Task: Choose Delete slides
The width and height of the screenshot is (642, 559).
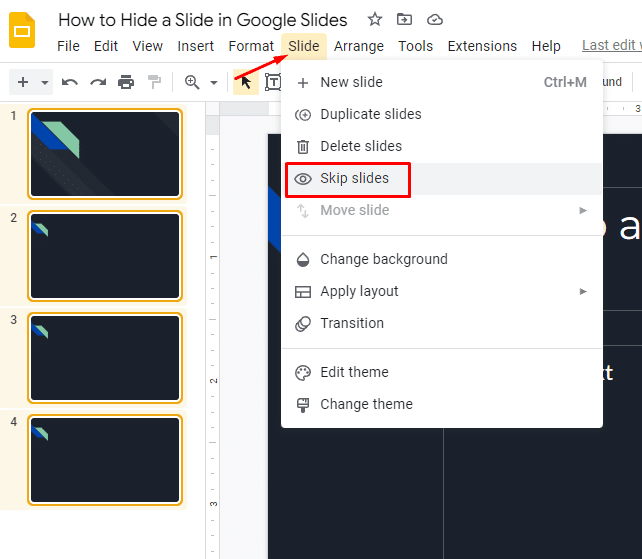Action: pyautogui.click(x=442, y=146)
